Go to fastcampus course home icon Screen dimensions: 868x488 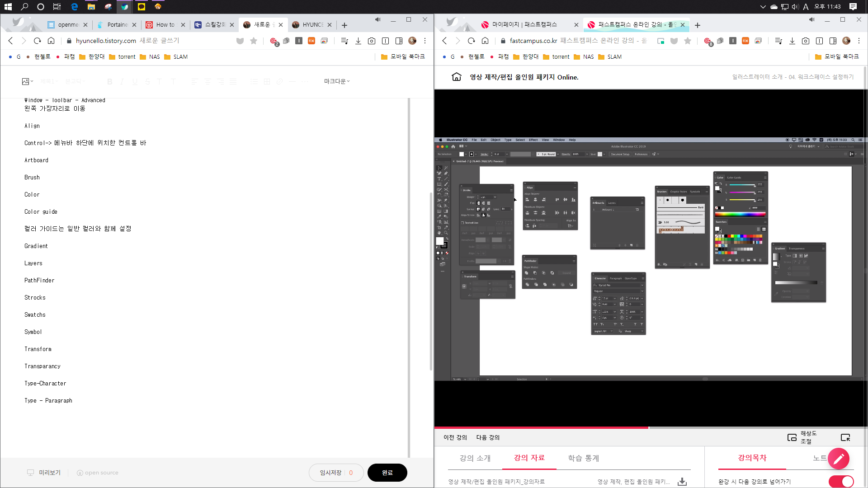[x=457, y=77]
